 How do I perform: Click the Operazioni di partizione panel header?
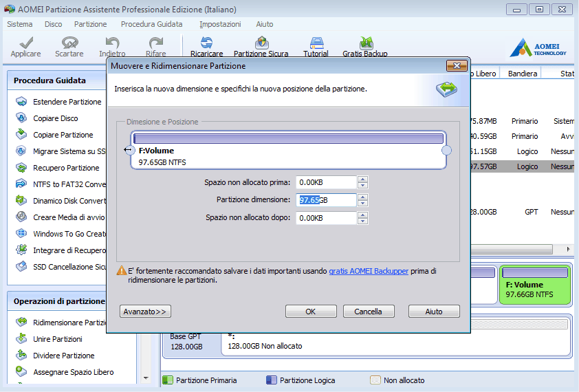pos(57,301)
